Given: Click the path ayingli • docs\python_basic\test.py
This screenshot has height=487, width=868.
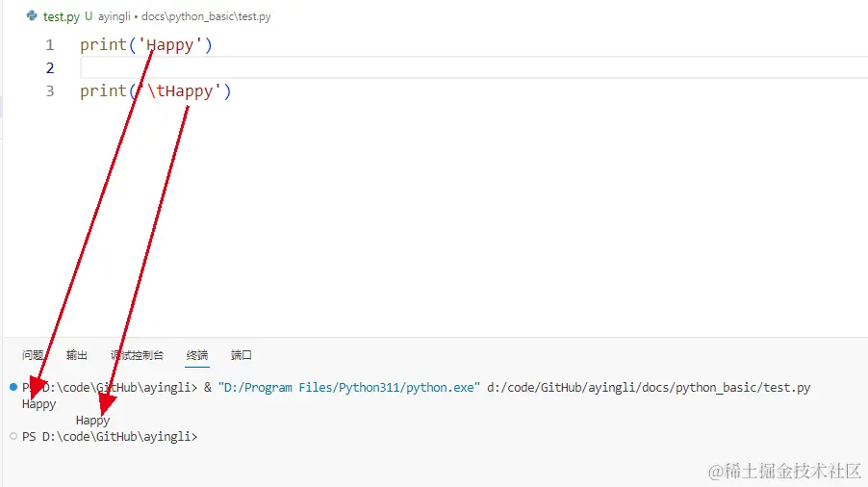Looking at the screenshot, I should tap(185, 16).
